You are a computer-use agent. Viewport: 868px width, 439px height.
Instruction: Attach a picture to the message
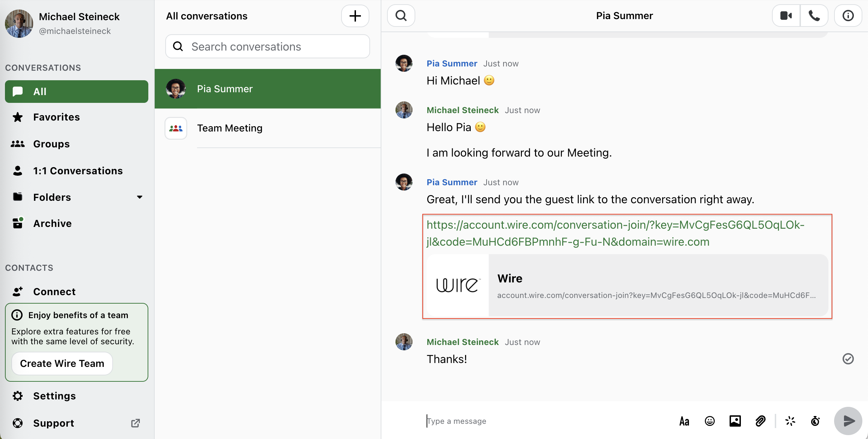(735, 421)
